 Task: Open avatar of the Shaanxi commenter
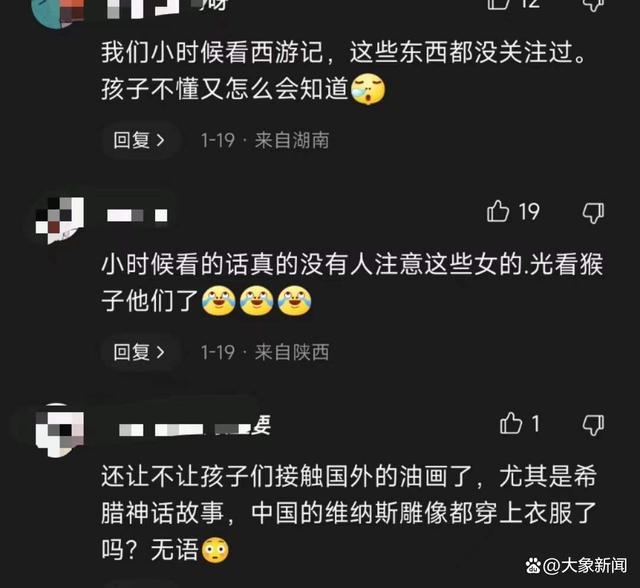60,220
